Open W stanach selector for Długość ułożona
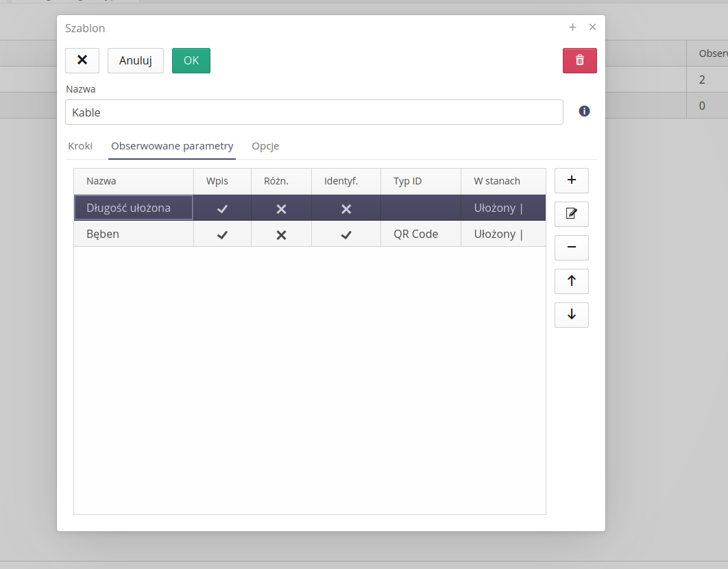Viewport: 728px width, 569px height. coord(503,207)
